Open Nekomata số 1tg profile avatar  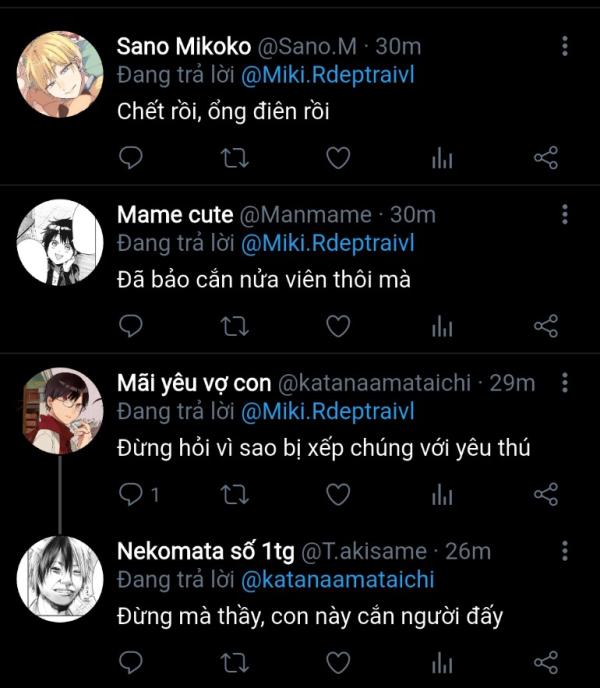pyautogui.click(x=61, y=579)
